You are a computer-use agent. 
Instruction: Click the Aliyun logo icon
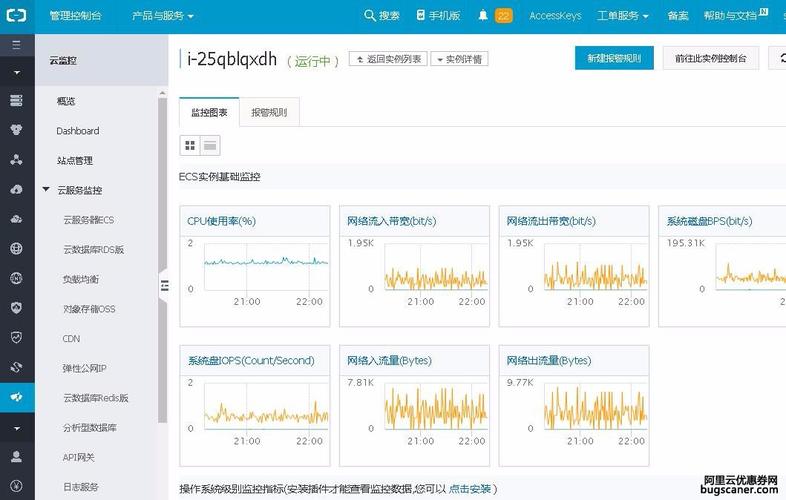[16, 16]
